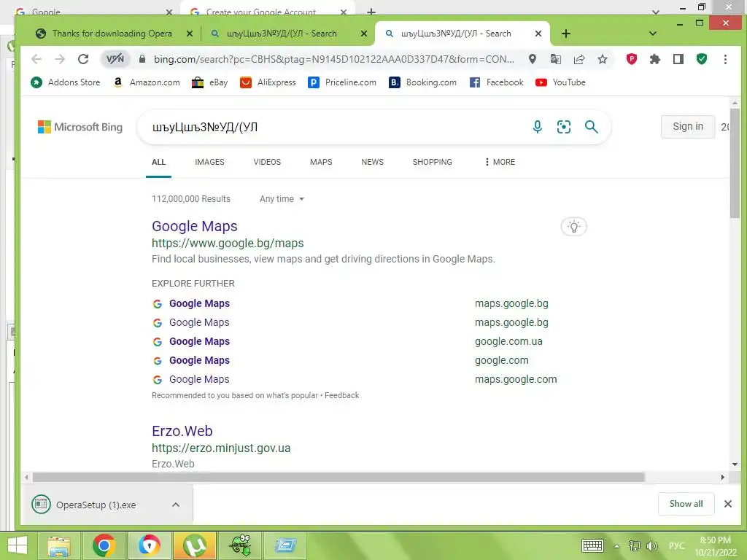
Task: Click Show all downloads button
Action: (686, 504)
